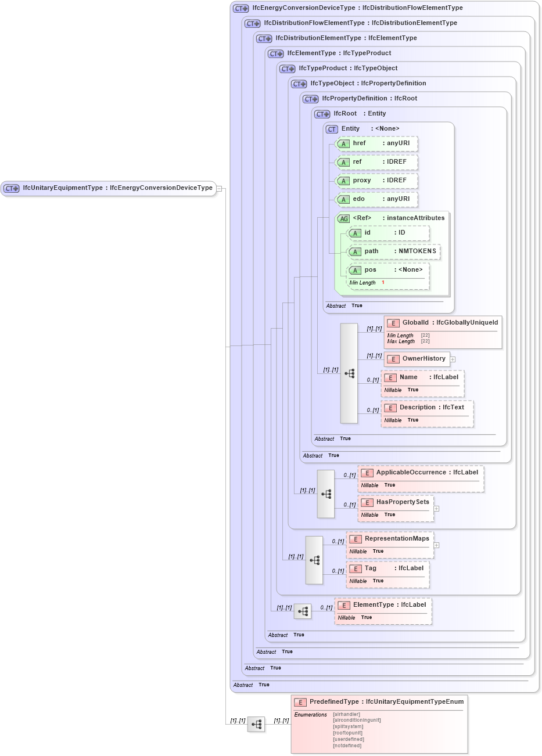
Task: Select the attribute icon beside path
Action: 355,252
